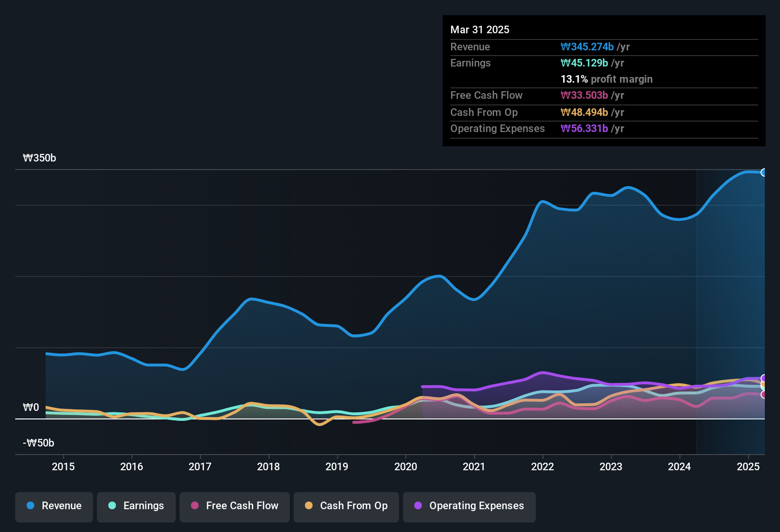Click the 2015 x-axis year label
Image resolution: width=780 pixels, height=532 pixels.
pos(63,466)
